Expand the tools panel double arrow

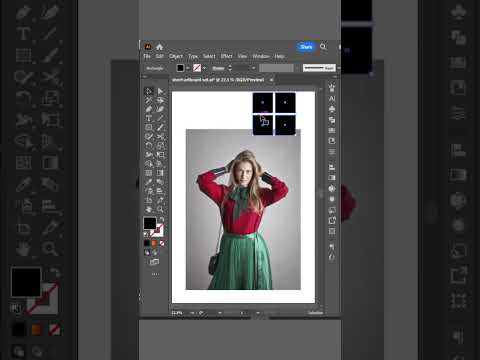click(x=145, y=77)
